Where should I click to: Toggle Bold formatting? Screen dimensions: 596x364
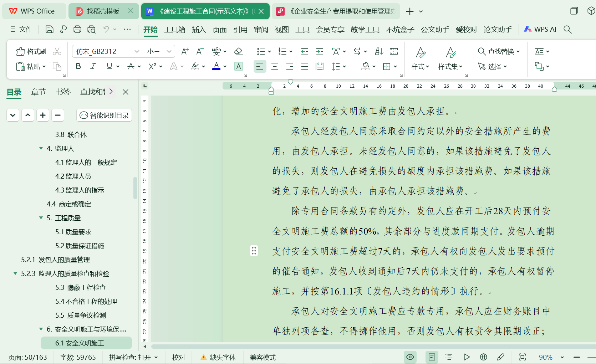tap(78, 66)
